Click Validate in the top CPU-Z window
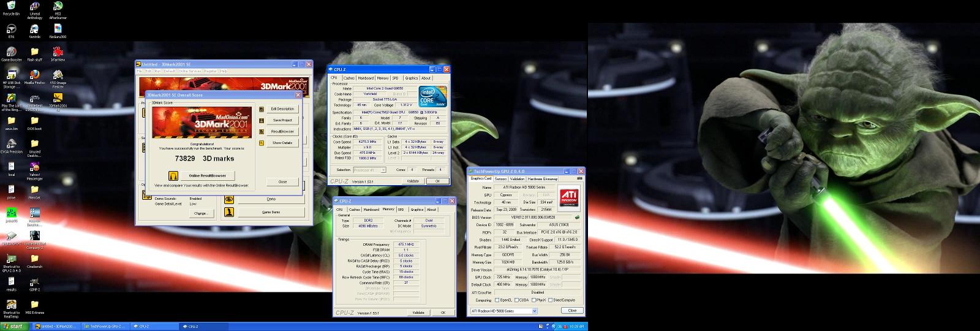 (x=413, y=181)
